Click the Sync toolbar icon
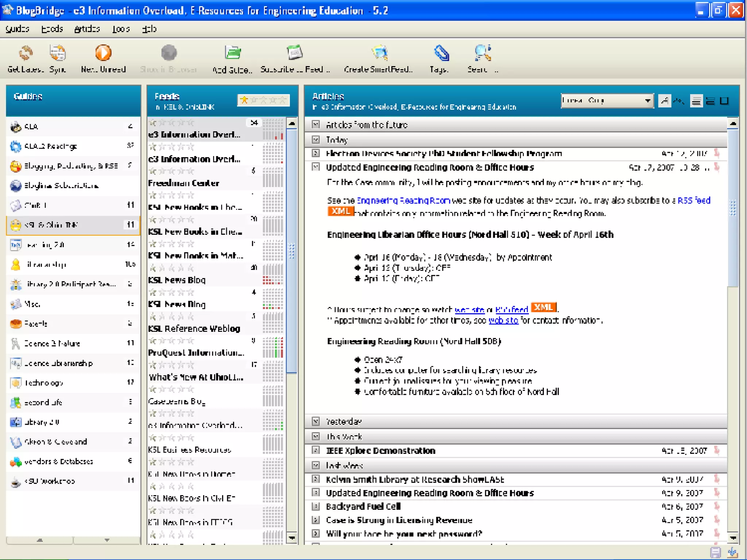Image resolution: width=747 pixels, height=560 pixels. click(x=58, y=54)
